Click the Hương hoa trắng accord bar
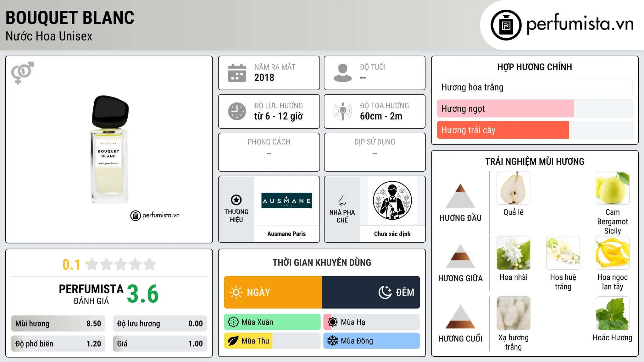The width and height of the screenshot is (644, 362). tap(535, 87)
